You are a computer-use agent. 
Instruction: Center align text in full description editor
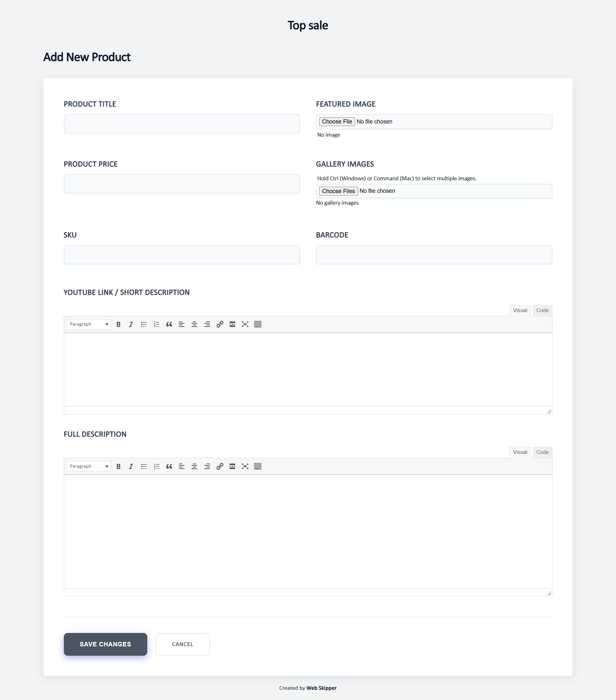[x=194, y=466]
